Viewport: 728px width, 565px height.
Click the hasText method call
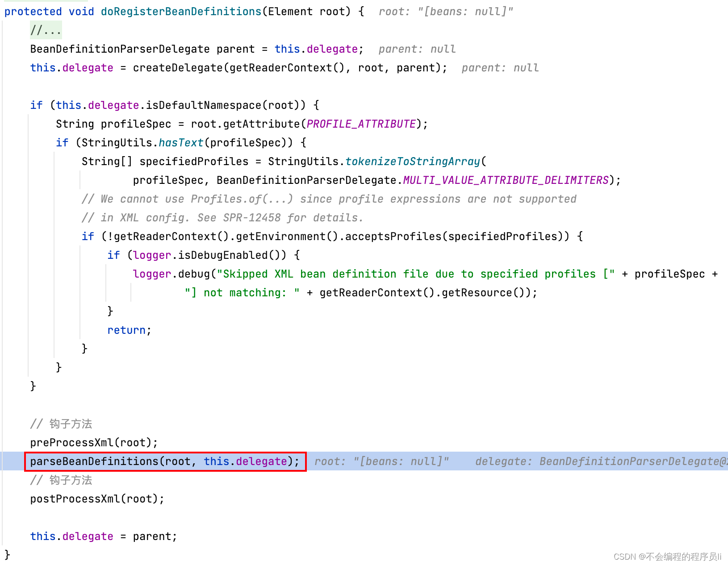click(181, 143)
